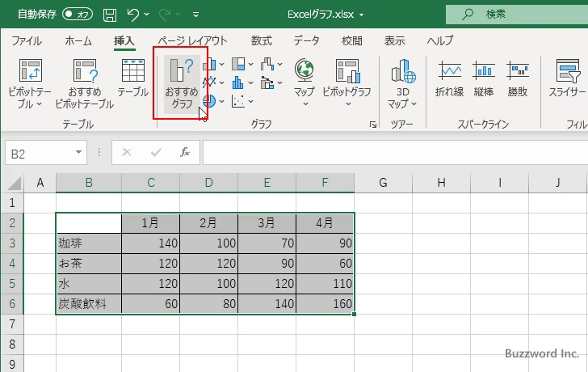Click the cell containing 珈琲
The width and height of the screenshot is (588, 372).
[x=89, y=243]
